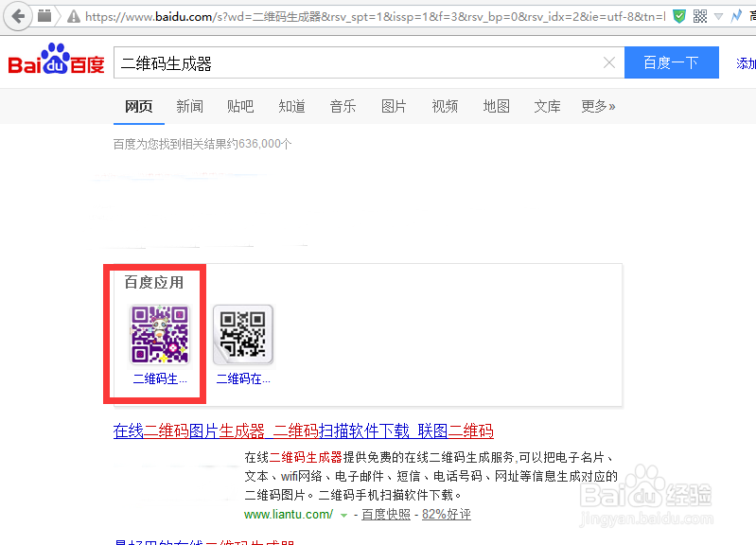The image size is (756, 545).
Task: Open the 在线二维码图片生成器 result link
Action: [304, 431]
